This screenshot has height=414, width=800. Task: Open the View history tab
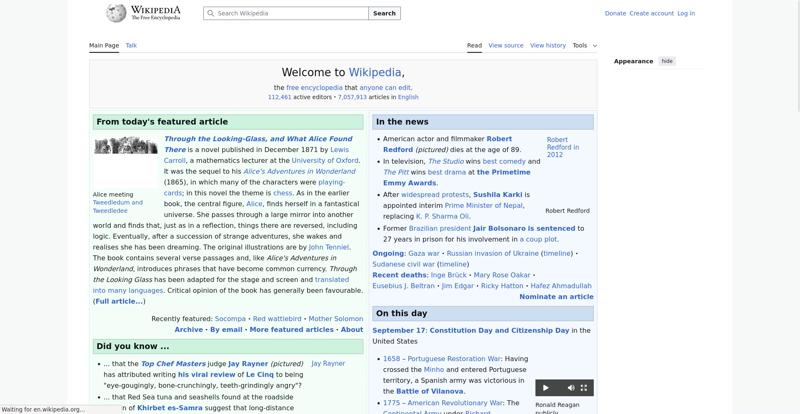click(x=547, y=45)
